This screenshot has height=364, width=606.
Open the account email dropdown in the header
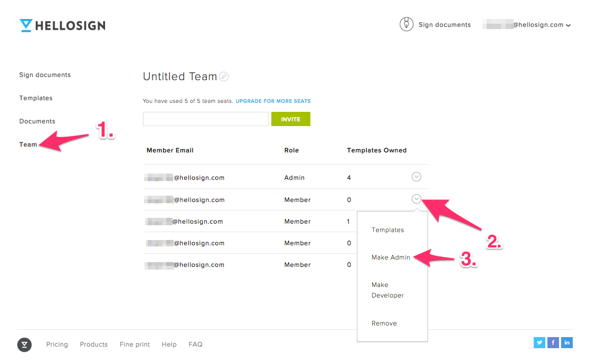527,25
